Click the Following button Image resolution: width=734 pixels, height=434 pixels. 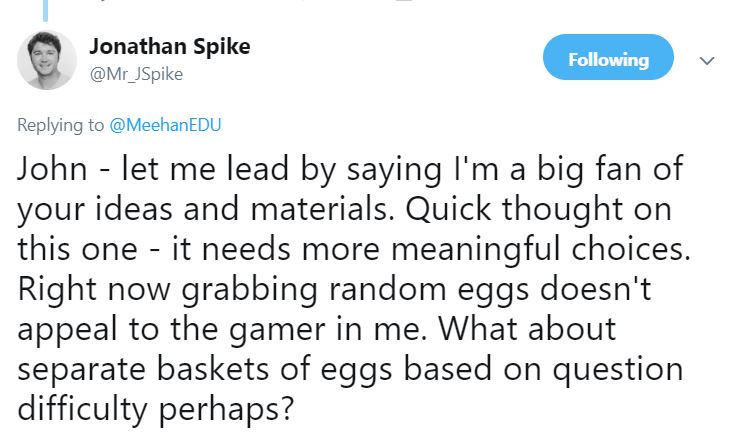608,60
